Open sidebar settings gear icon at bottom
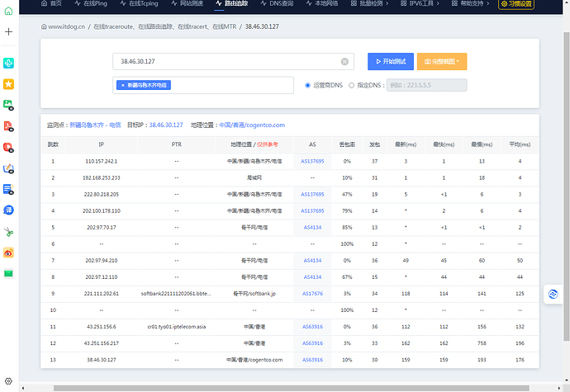 8,381
